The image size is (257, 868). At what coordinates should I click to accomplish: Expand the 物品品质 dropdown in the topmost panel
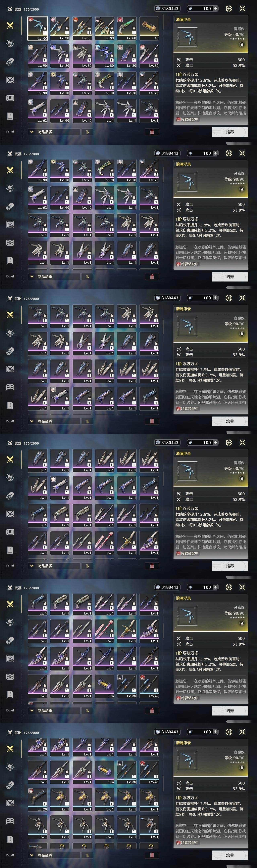point(54,132)
